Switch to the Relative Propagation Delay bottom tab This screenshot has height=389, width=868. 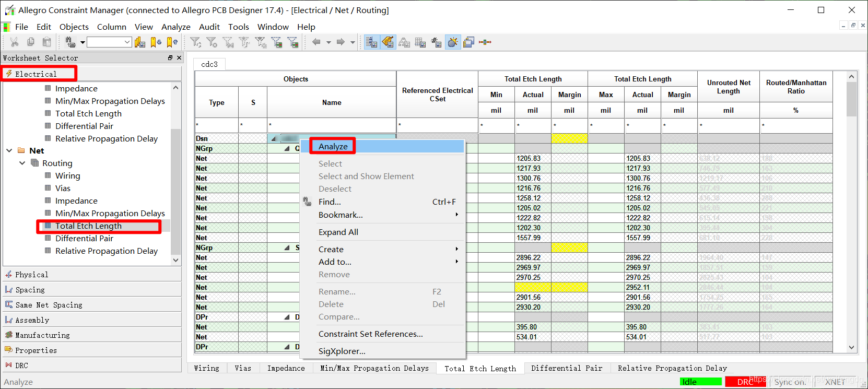coord(672,368)
